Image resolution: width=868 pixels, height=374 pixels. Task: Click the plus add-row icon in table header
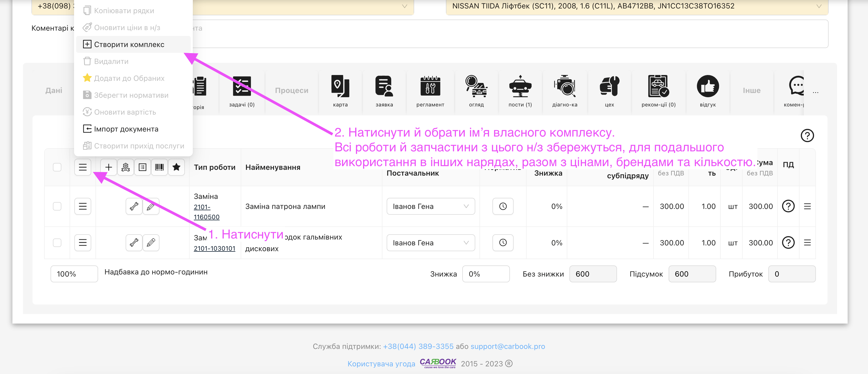[108, 167]
